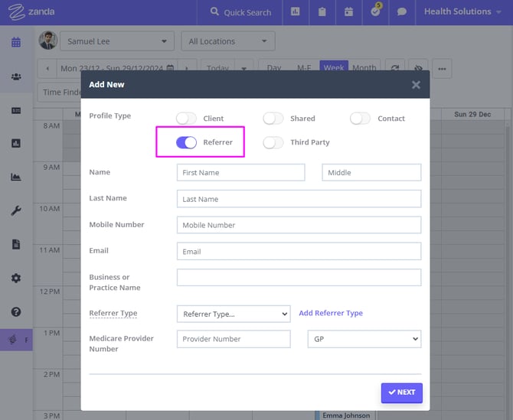
Task: Open the calendar icon in left sidebar
Action: [15, 42]
